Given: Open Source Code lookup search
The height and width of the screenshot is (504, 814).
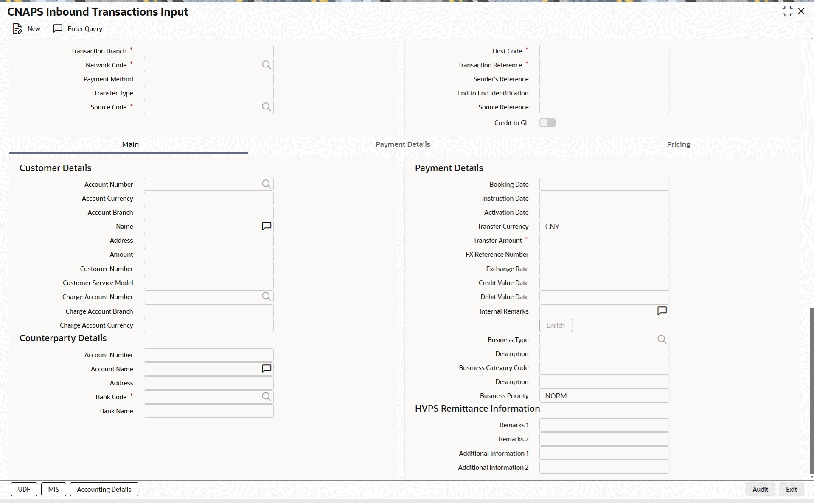Looking at the screenshot, I should point(266,107).
